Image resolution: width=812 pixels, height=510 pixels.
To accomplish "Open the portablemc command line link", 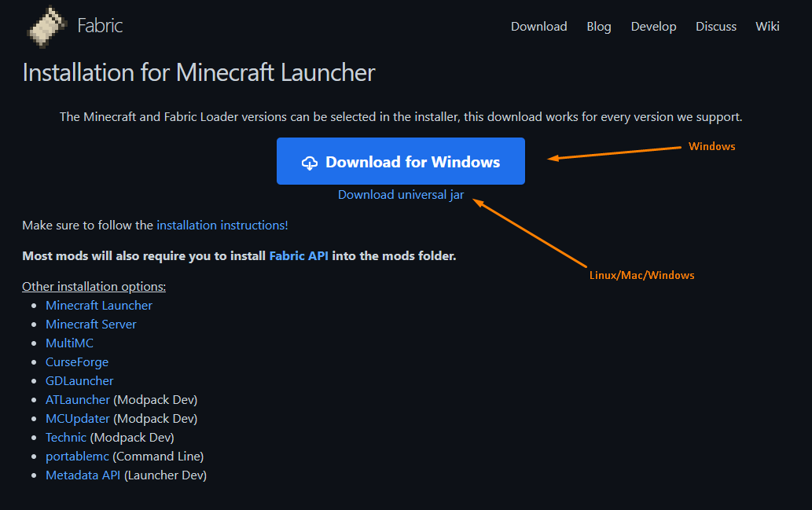I will tap(77, 456).
